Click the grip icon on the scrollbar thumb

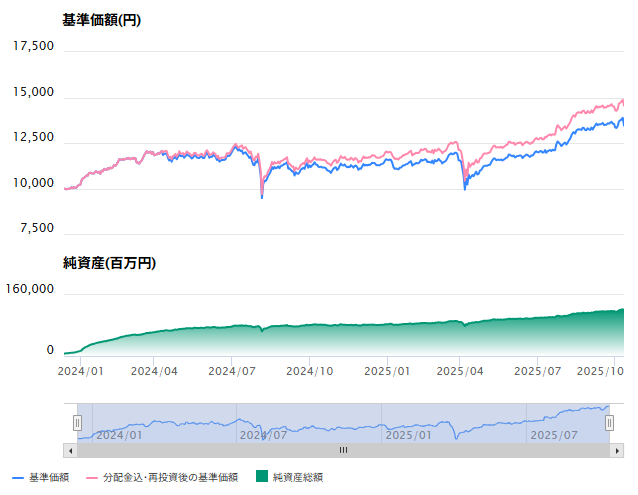point(343,450)
